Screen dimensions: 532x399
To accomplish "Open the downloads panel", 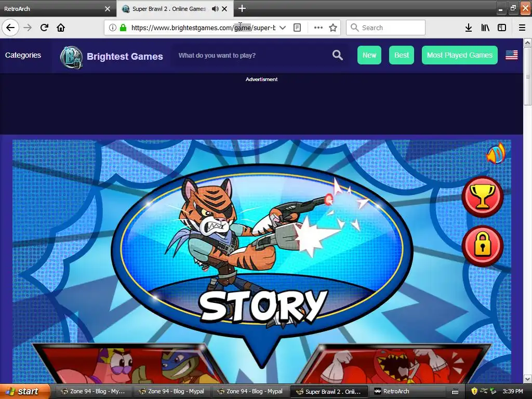I will [468, 28].
